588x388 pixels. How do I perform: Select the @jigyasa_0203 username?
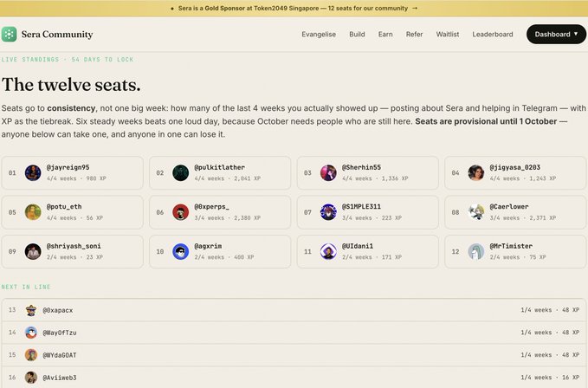[x=515, y=167]
